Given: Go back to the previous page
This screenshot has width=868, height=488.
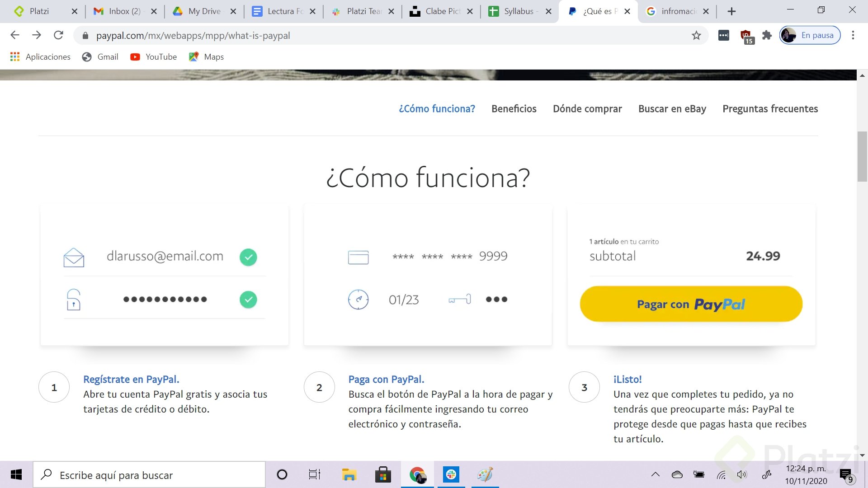Looking at the screenshot, I should pyautogui.click(x=15, y=35).
